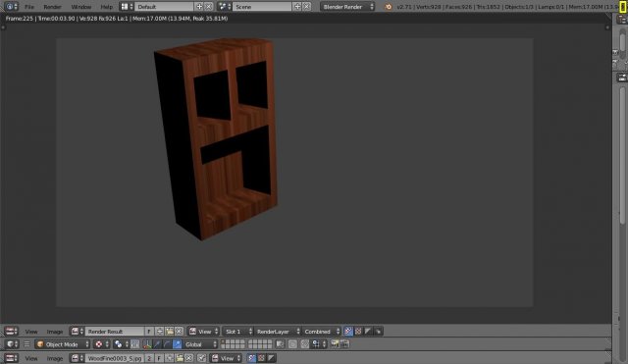The height and width of the screenshot is (364, 628).
Task: Open the scene browse icon
Action: [225, 7]
